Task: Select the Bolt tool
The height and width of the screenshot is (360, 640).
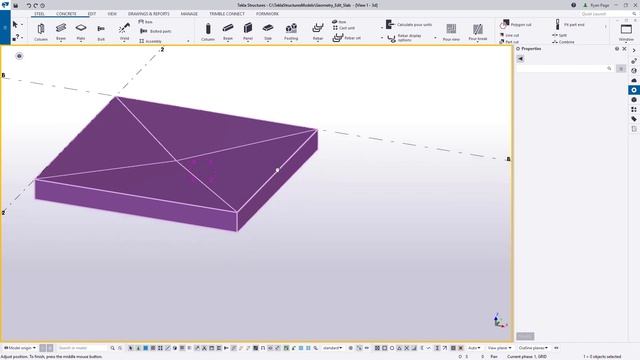Action: (x=101, y=32)
